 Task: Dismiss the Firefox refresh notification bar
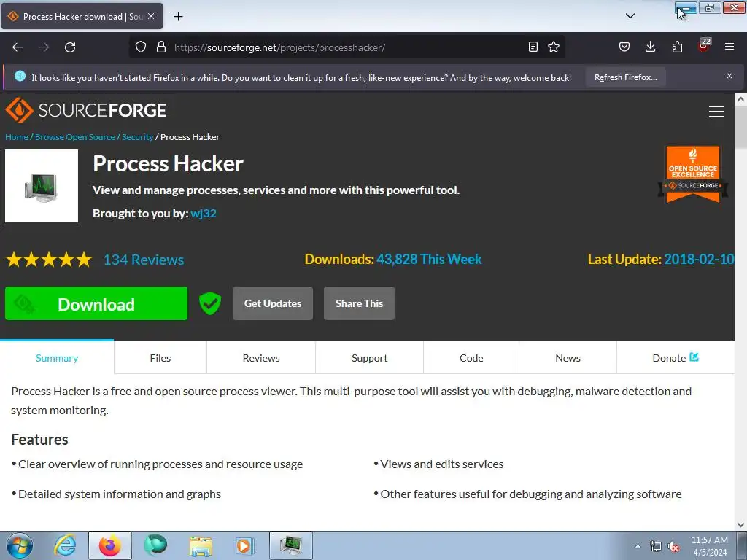click(x=729, y=76)
